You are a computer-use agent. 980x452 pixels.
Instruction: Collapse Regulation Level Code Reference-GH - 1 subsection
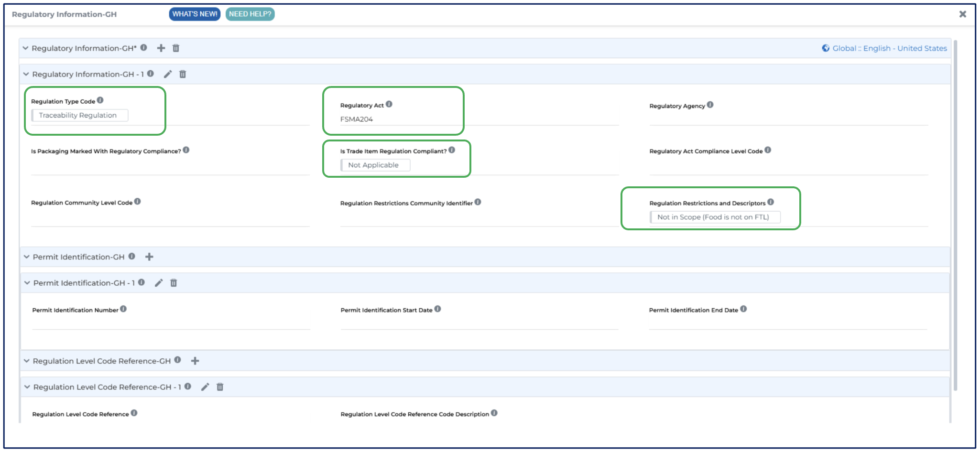[x=27, y=387]
